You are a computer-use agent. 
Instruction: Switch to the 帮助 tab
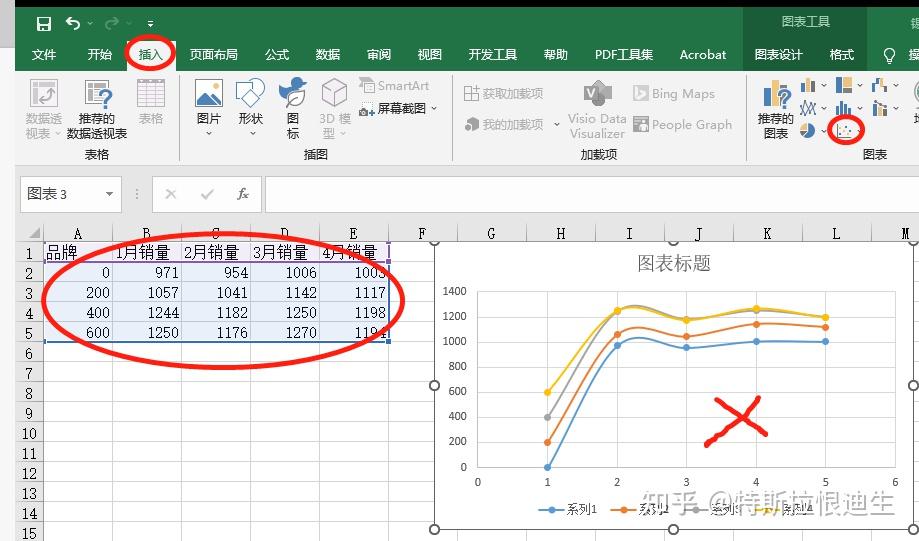click(555, 55)
